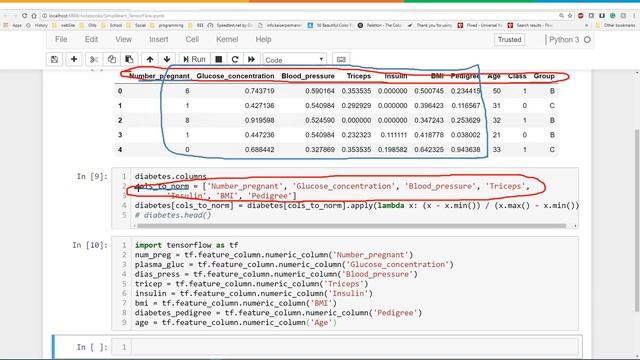The height and width of the screenshot is (360, 640).
Task: Click the 'age = tf.feature_column' line
Action: click(236, 322)
